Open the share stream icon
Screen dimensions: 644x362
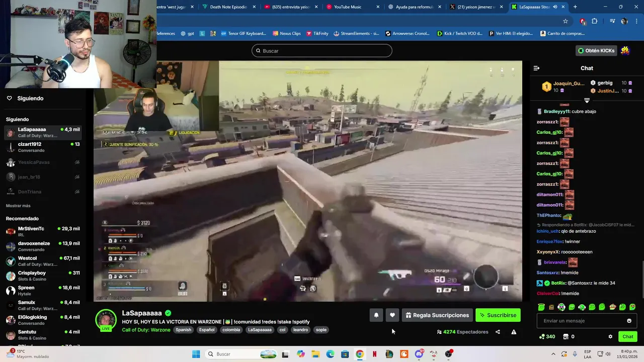[x=498, y=332]
